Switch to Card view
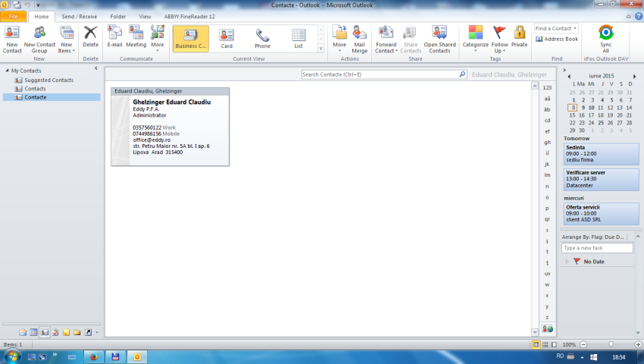This screenshot has height=364, width=644. pos(227,39)
